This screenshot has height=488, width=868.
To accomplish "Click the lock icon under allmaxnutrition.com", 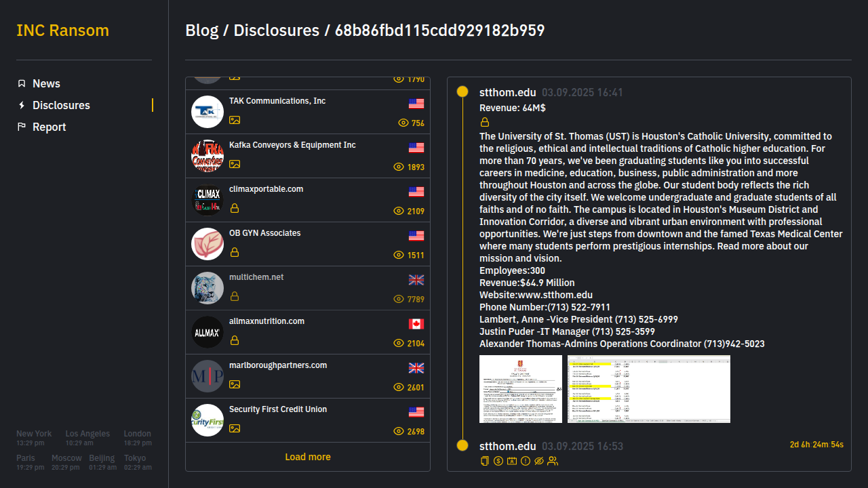I will click(x=235, y=340).
